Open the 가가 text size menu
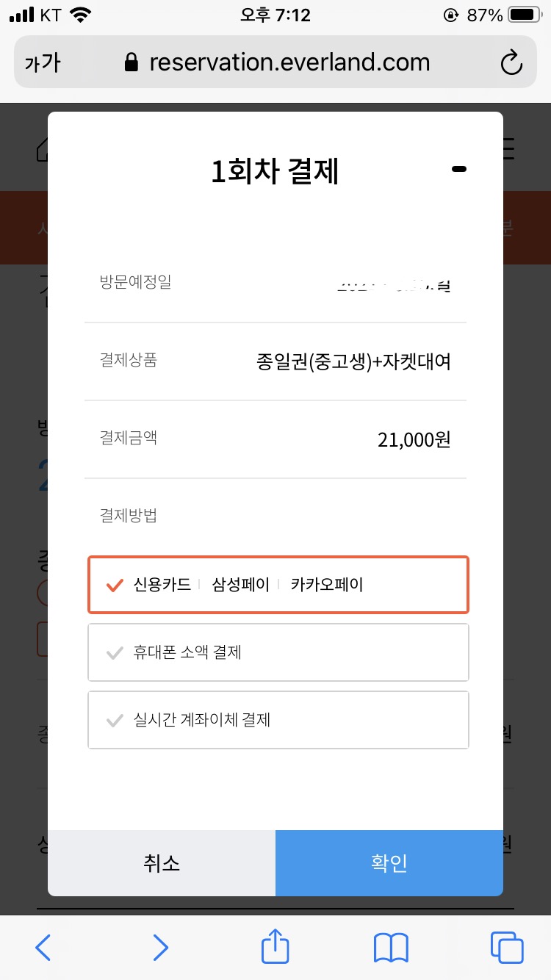The image size is (551, 980). [x=43, y=63]
